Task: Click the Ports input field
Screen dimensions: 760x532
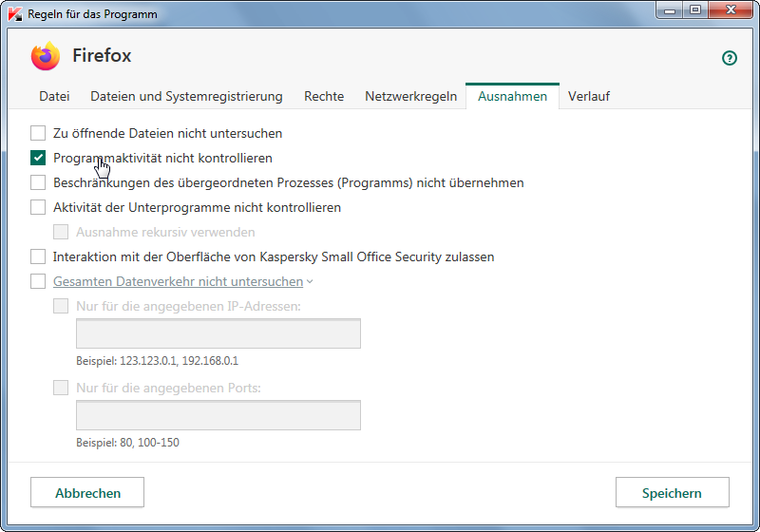Action: tap(218, 415)
